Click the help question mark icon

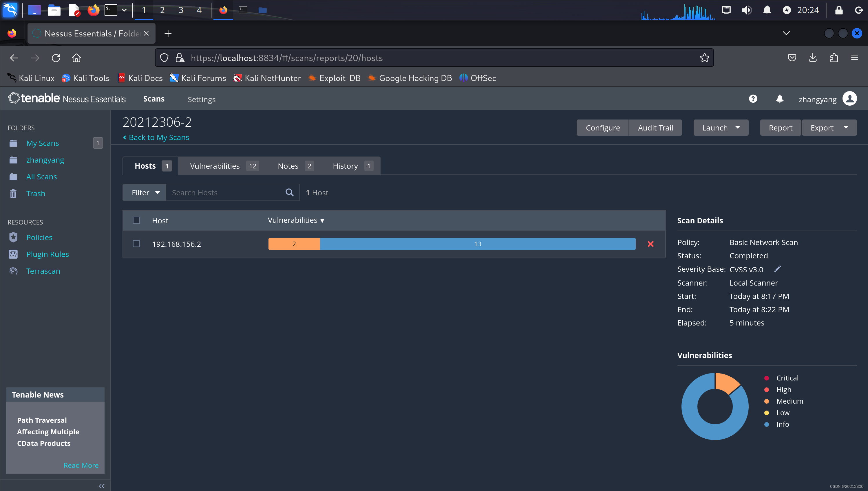pos(753,98)
